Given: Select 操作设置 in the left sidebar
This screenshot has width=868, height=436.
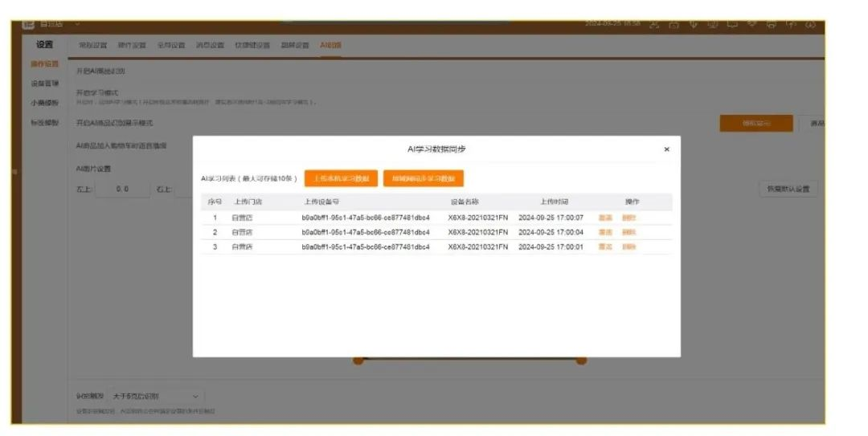Looking at the screenshot, I should [x=44, y=64].
